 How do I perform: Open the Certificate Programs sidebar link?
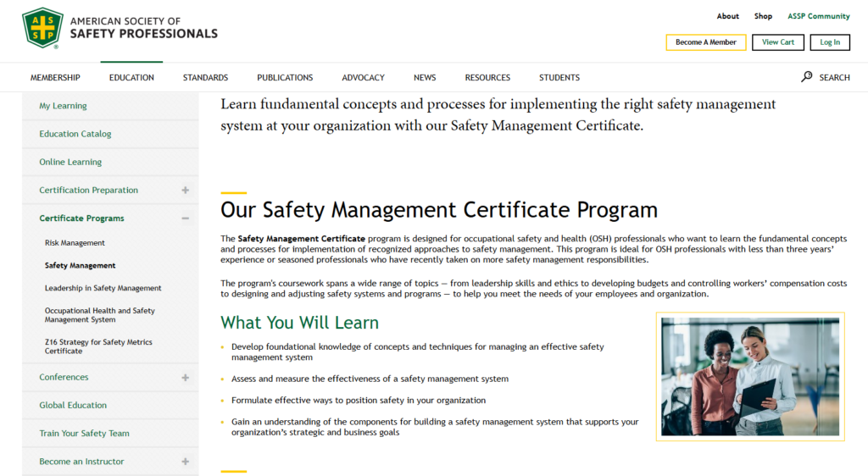click(82, 219)
